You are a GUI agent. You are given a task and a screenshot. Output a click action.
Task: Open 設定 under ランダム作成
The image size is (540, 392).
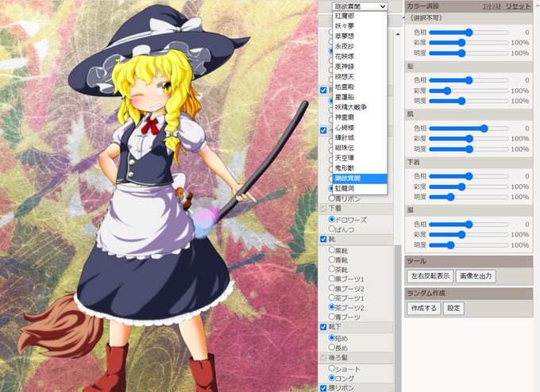click(x=453, y=308)
